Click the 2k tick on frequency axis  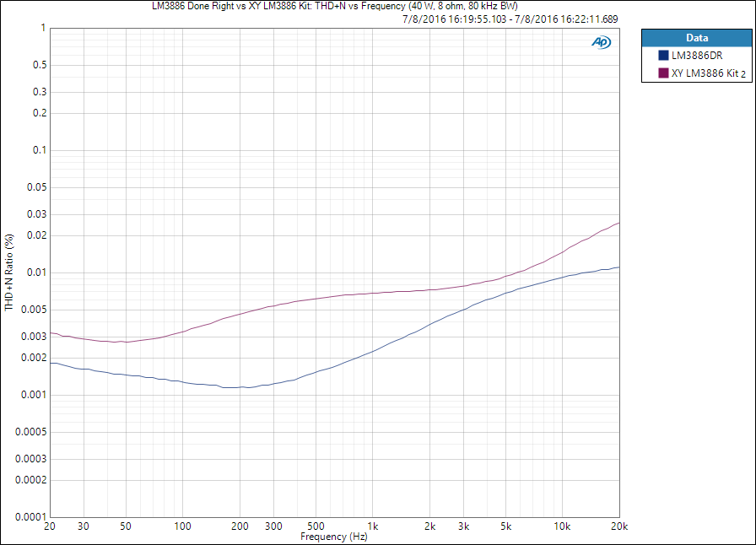[429, 526]
